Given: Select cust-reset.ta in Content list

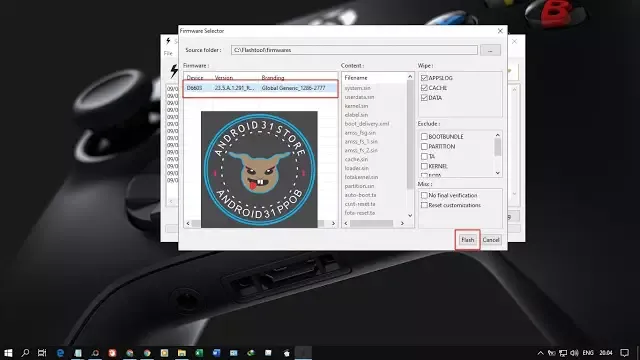Looking at the screenshot, I should click(x=360, y=204).
